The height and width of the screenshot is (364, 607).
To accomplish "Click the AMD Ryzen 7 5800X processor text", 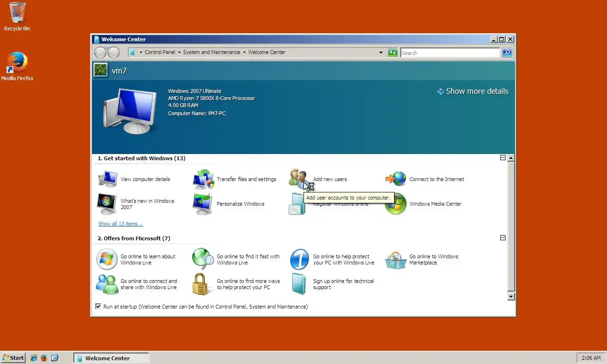I will click(212, 98).
